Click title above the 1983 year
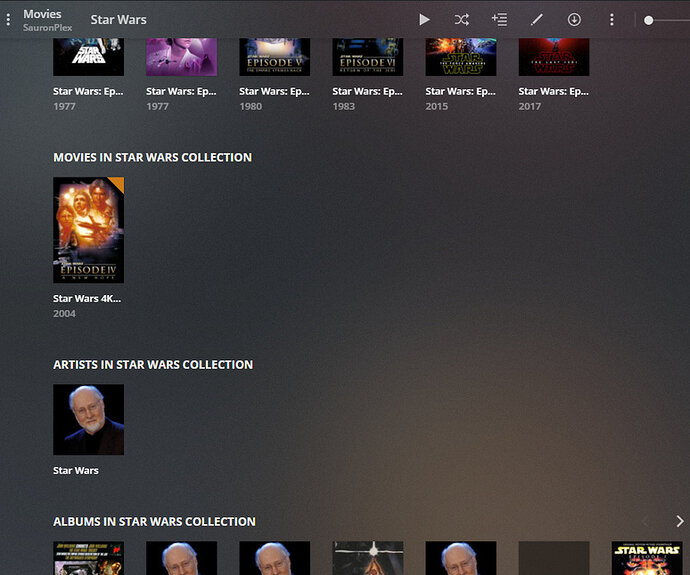 (x=367, y=92)
